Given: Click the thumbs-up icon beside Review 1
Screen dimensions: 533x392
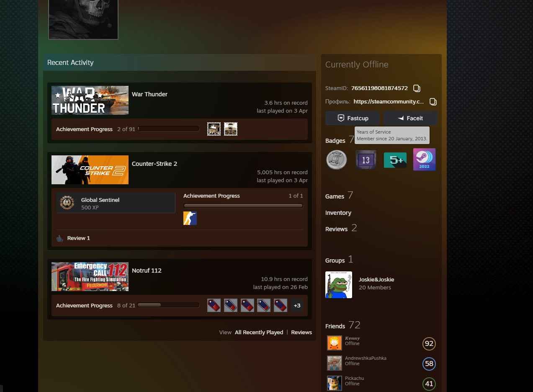Looking at the screenshot, I should point(59,238).
